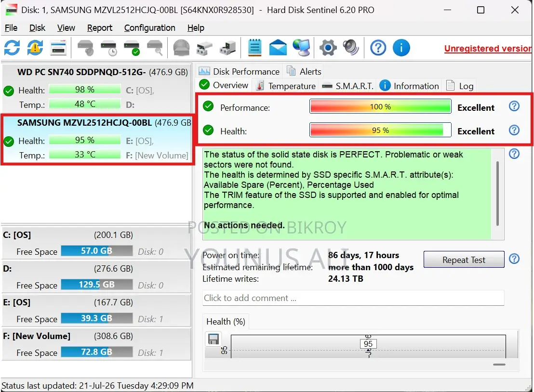The height and width of the screenshot is (392, 534).
Task: Open the Information tab
Action: point(409,86)
